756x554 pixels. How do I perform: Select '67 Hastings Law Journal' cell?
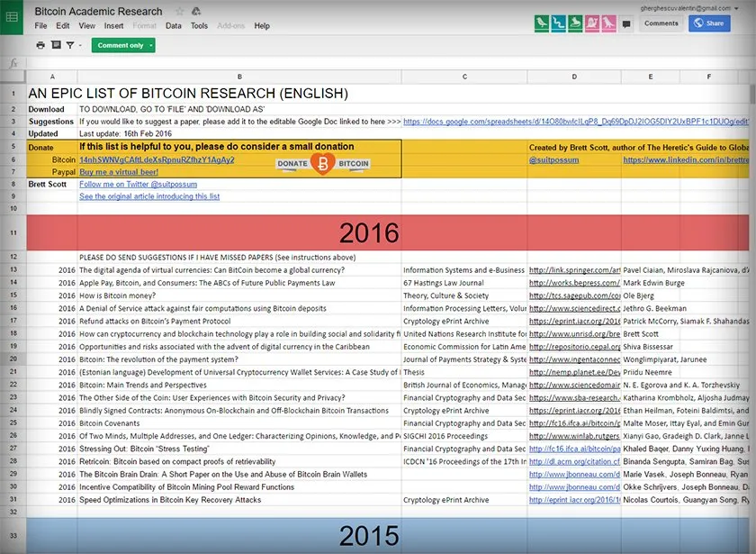coord(464,283)
